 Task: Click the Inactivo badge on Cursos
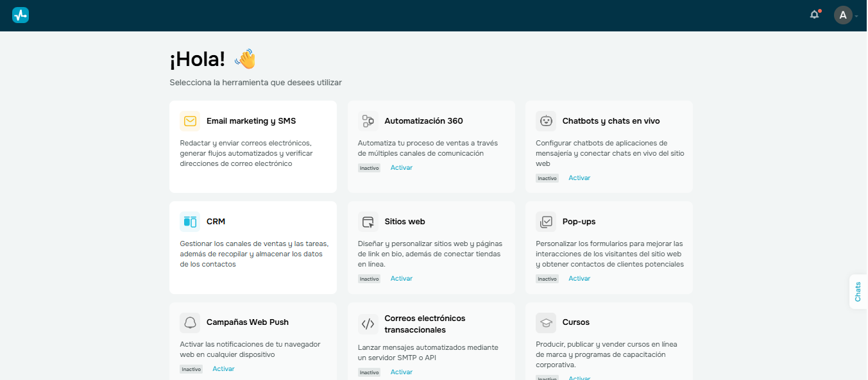[x=547, y=378]
